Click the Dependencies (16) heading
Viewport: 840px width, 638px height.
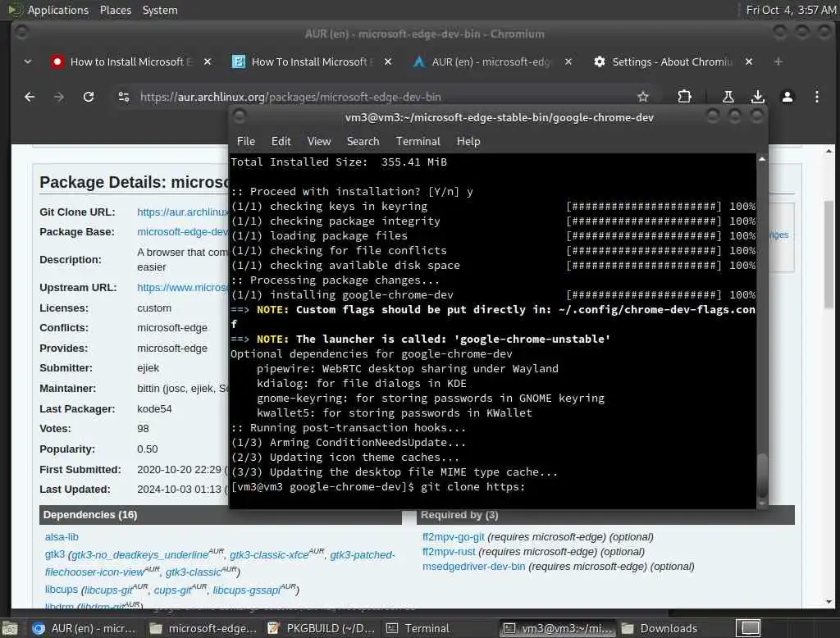(90, 515)
